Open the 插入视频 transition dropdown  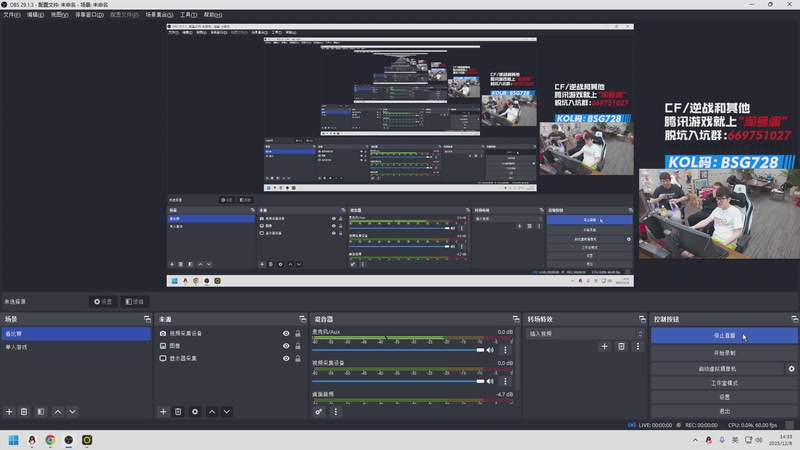[x=585, y=334]
